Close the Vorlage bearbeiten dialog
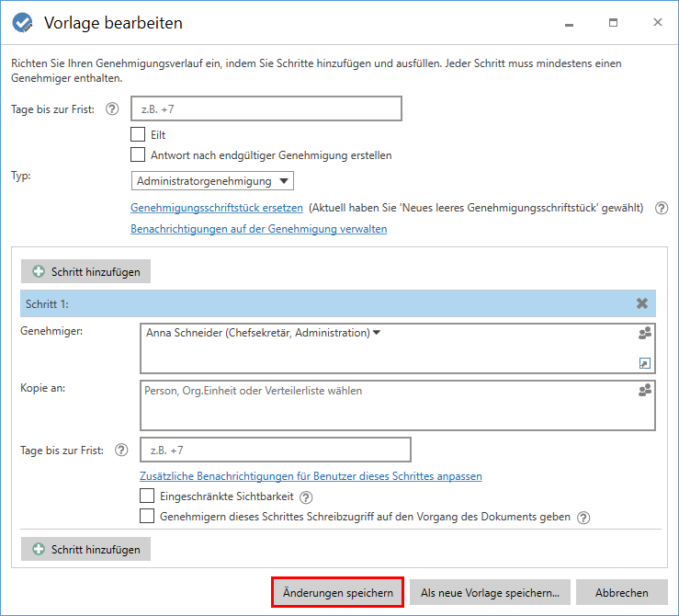The height and width of the screenshot is (616, 679). (657, 22)
